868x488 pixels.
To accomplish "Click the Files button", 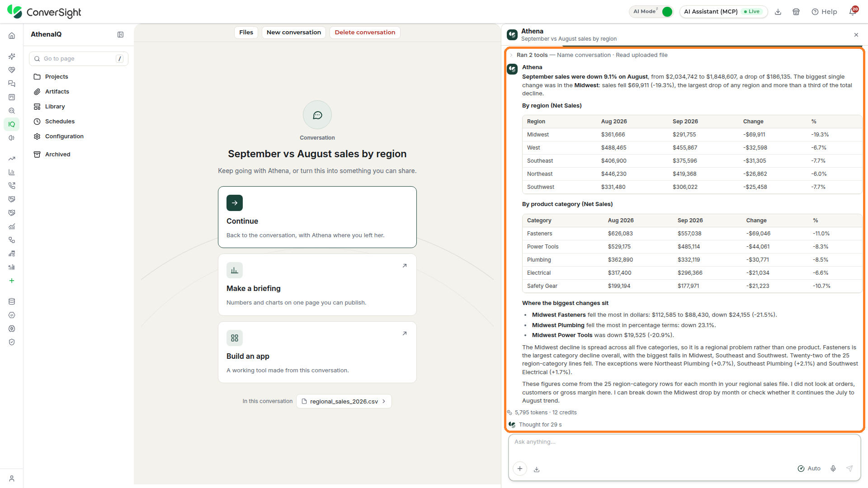I will (246, 33).
